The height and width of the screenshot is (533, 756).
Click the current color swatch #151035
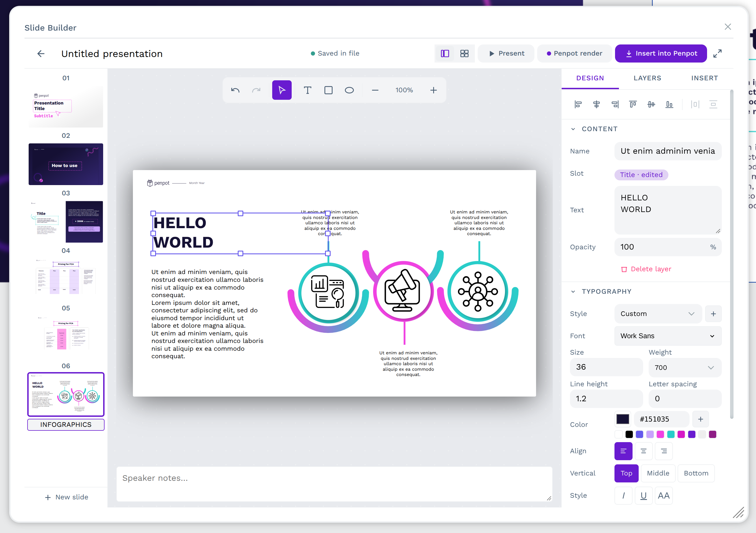click(x=623, y=419)
